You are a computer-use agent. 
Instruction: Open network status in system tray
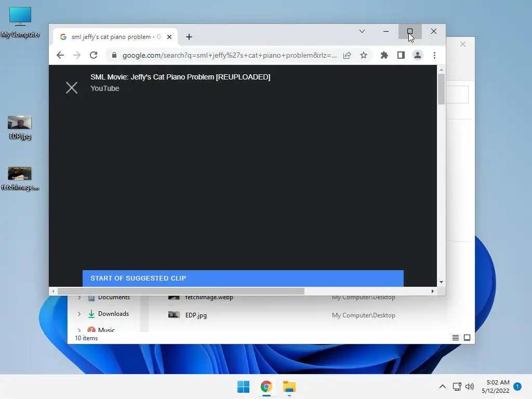[457, 387]
